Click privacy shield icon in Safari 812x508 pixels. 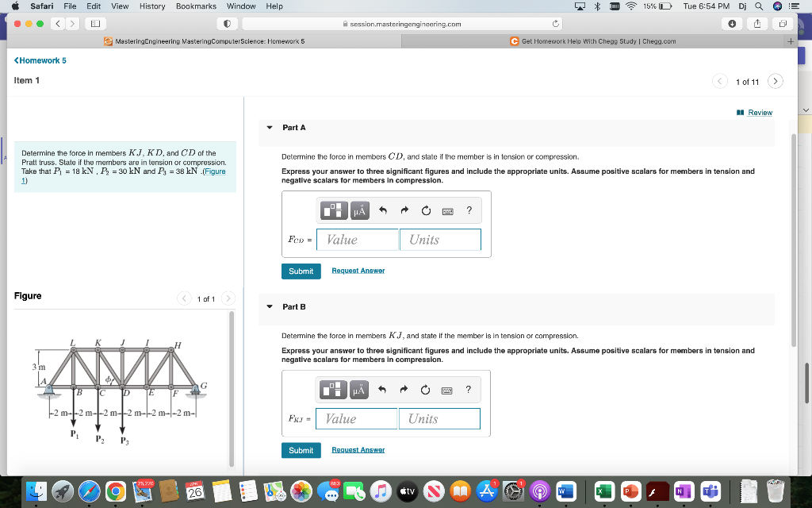pyautogui.click(x=227, y=24)
